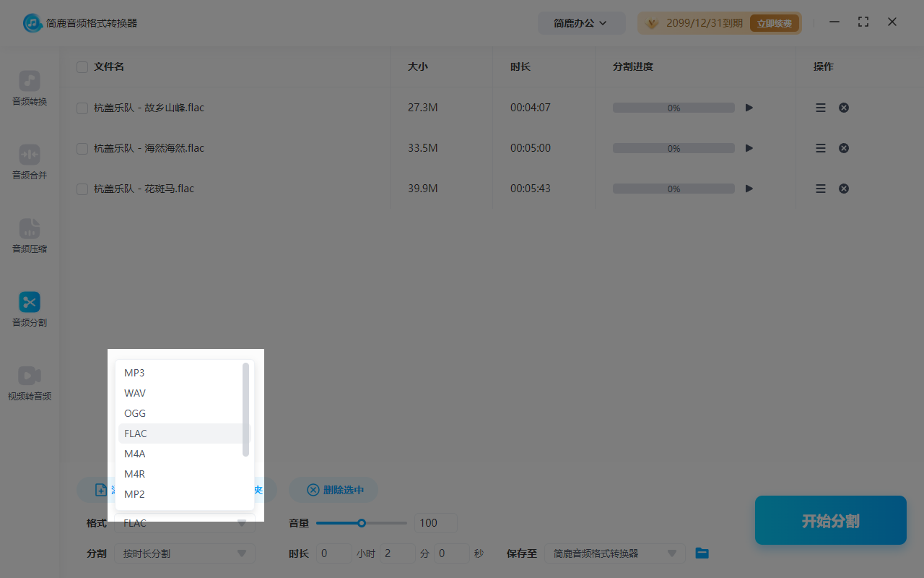This screenshot has width=924, height=578.
Task: Open the 简鹿办公 account dropdown
Action: 581,22
